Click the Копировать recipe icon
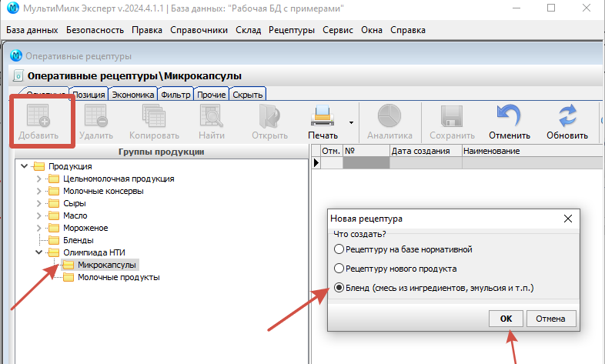The width and height of the screenshot is (605, 364). click(154, 116)
